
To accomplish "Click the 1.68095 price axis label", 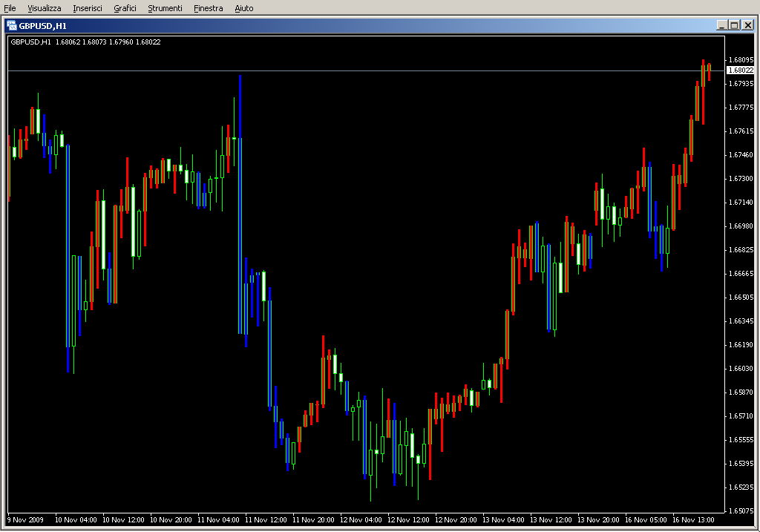I will click(x=741, y=60).
